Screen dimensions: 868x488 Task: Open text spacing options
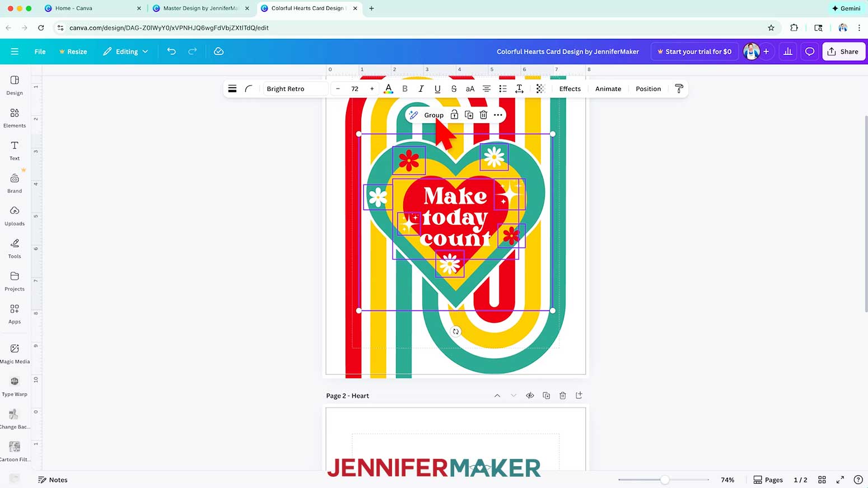coord(519,88)
